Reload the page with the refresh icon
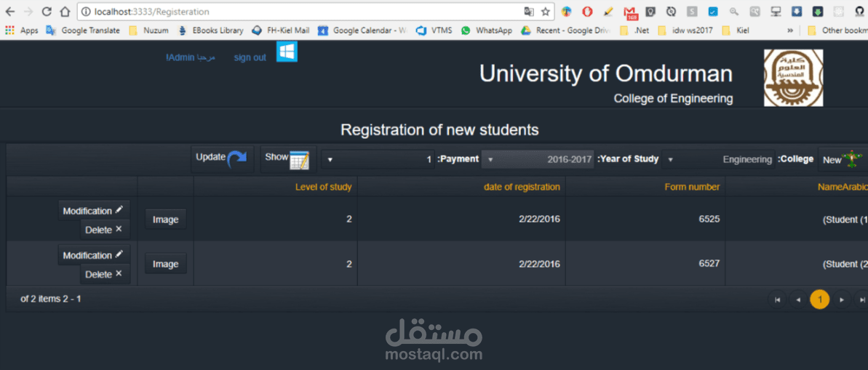 [x=47, y=11]
